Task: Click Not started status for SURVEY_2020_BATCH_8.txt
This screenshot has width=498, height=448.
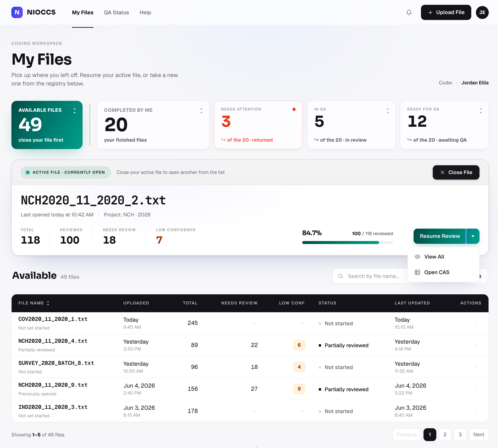Action: pos(336,367)
